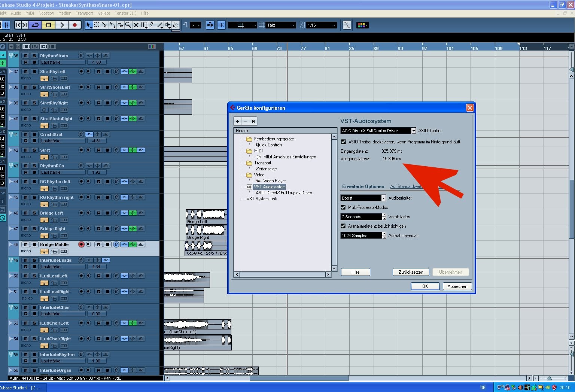
Task: Click the Record transport button
Action: [75, 25]
